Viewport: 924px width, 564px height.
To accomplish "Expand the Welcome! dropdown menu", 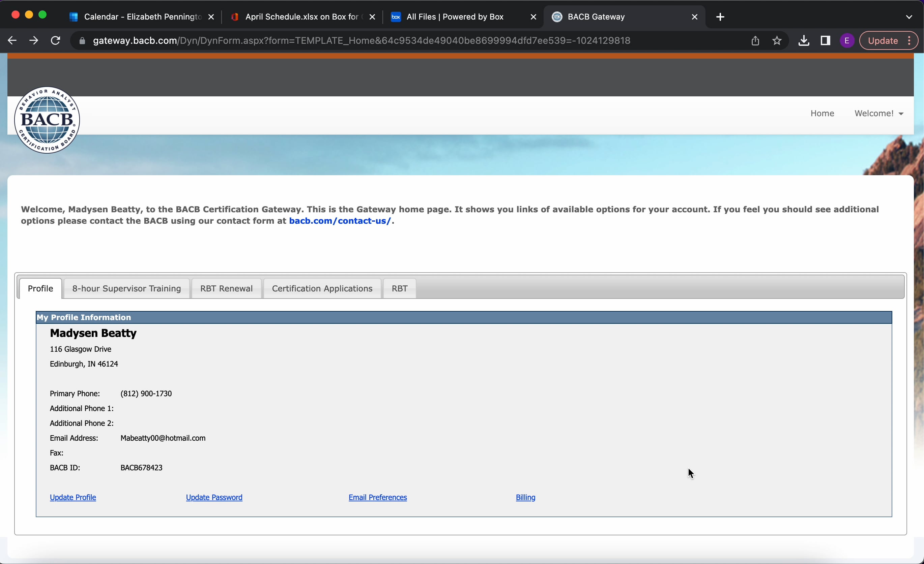I will click(878, 113).
